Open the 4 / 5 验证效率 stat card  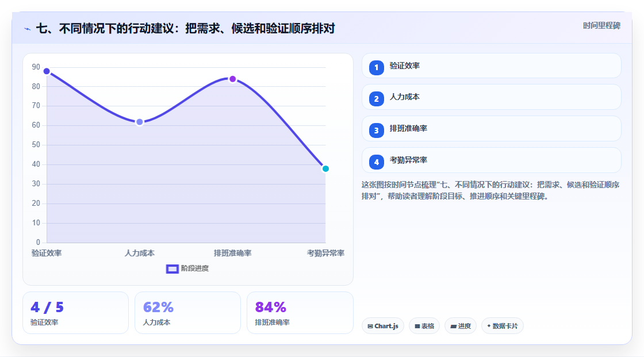[75, 313]
